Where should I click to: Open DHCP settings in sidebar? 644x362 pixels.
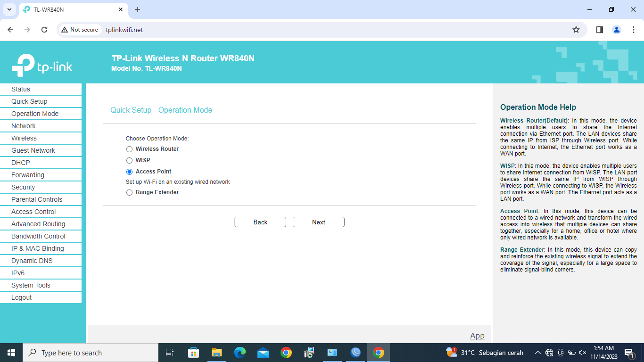[x=41, y=163]
